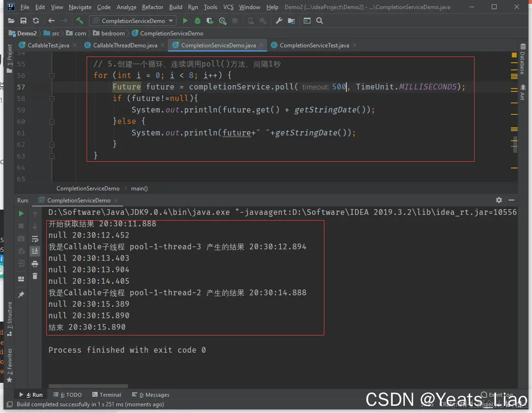Image resolution: width=532 pixels, height=413 pixels.
Task: Rerun CompletionServiceDemo in Run panel
Action: [x=21, y=213]
